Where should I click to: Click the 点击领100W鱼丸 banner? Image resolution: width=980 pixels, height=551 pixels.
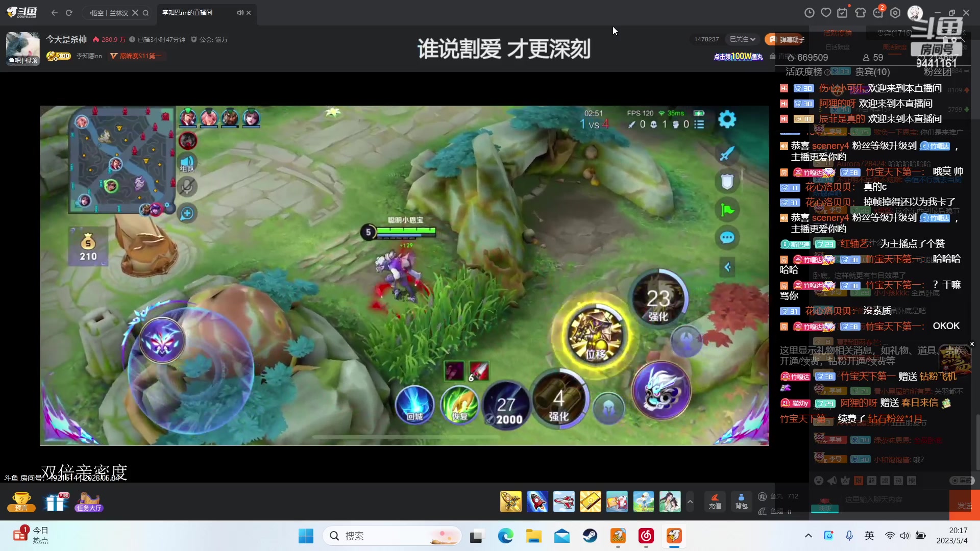tap(738, 57)
